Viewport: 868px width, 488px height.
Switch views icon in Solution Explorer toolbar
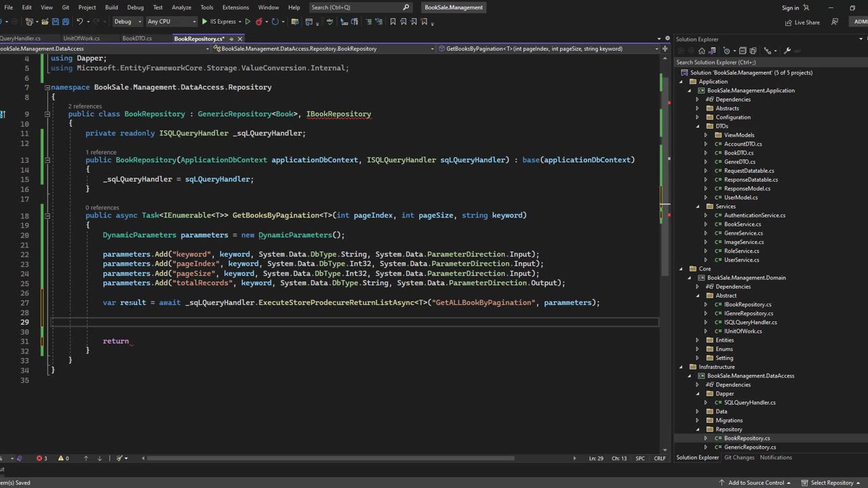(x=713, y=51)
